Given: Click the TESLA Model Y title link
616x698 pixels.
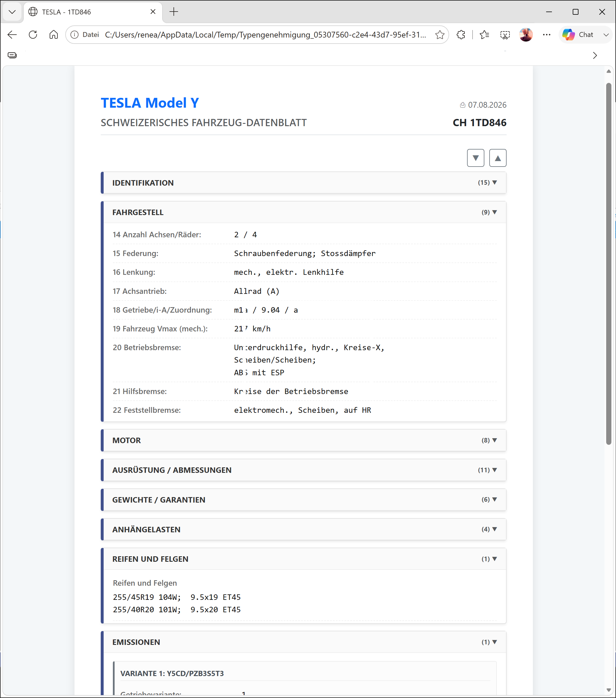Looking at the screenshot, I should pos(150,103).
